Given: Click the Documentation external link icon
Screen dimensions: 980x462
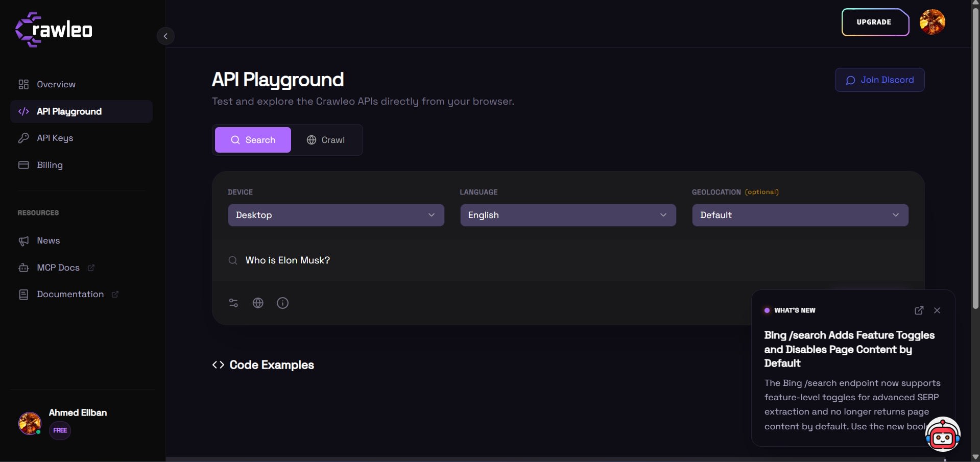Looking at the screenshot, I should [x=115, y=294].
